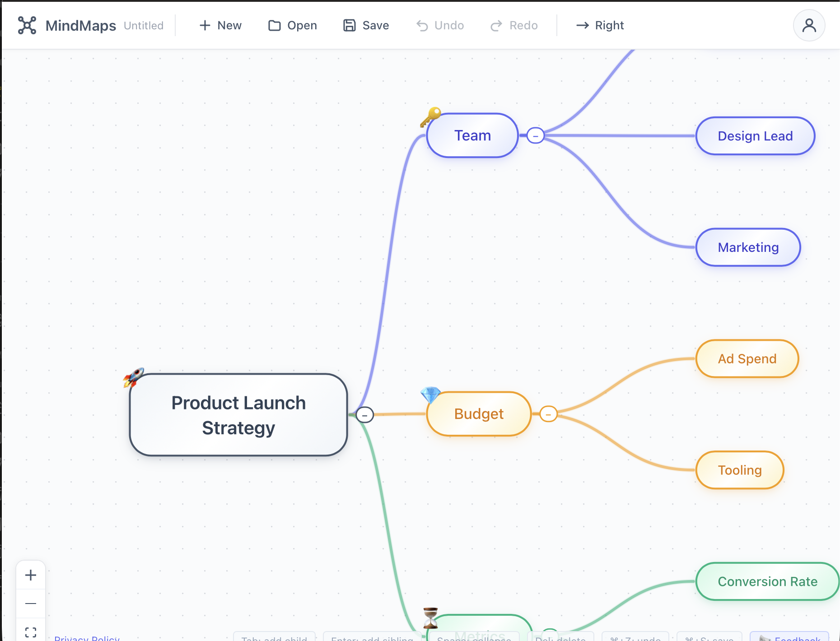Click the MindMaps logo icon
This screenshot has height=641, width=840.
pos(27,25)
